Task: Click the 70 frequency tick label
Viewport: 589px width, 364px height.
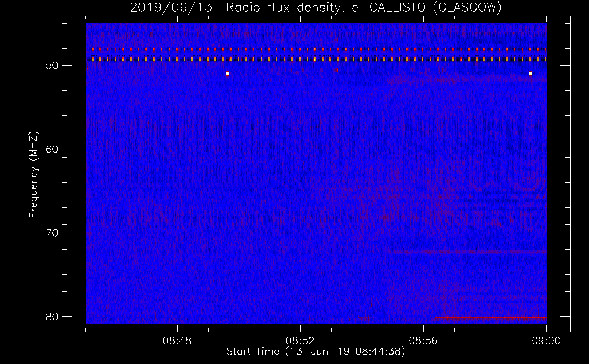Action: (x=52, y=233)
